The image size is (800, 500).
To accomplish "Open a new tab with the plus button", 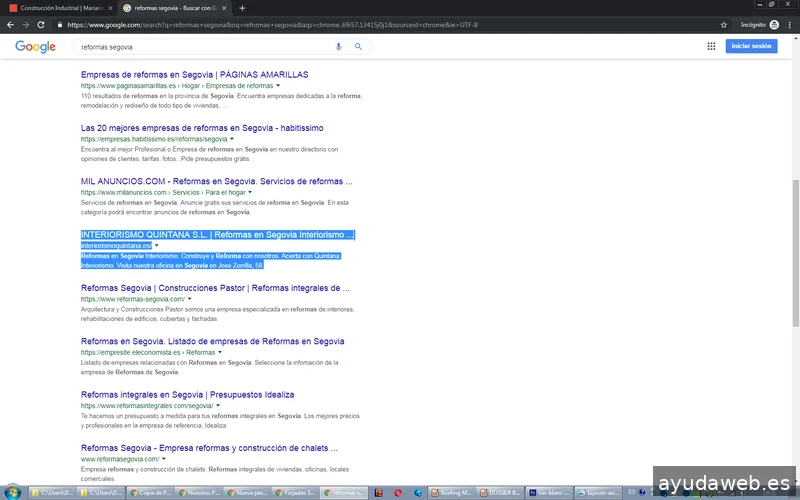I will [242, 8].
